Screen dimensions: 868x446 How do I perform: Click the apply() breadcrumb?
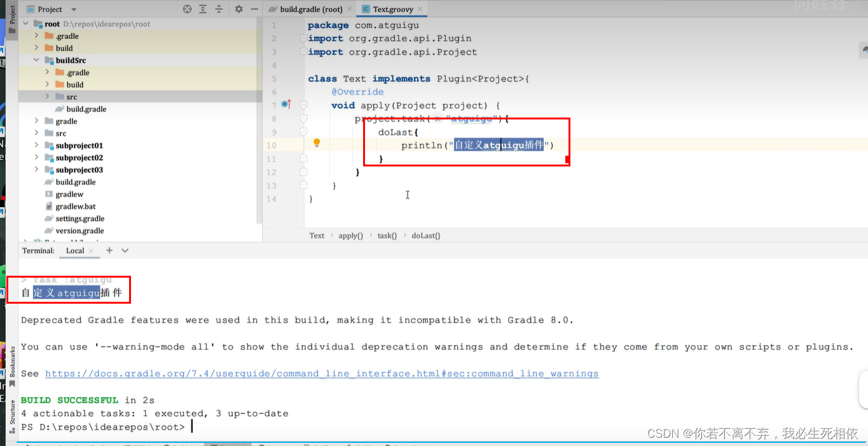(350, 235)
